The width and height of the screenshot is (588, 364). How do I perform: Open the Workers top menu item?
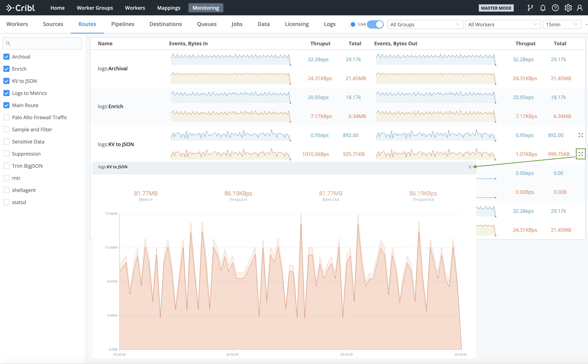click(x=135, y=8)
